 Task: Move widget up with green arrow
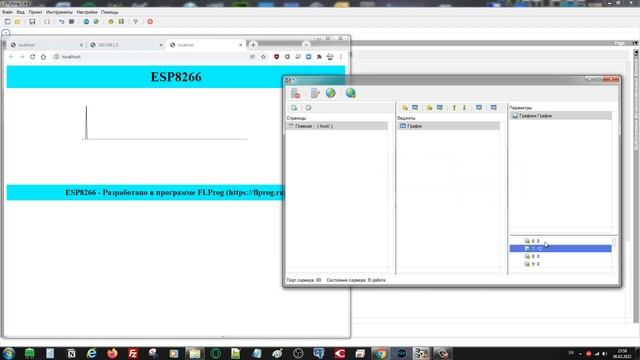[x=454, y=108]
